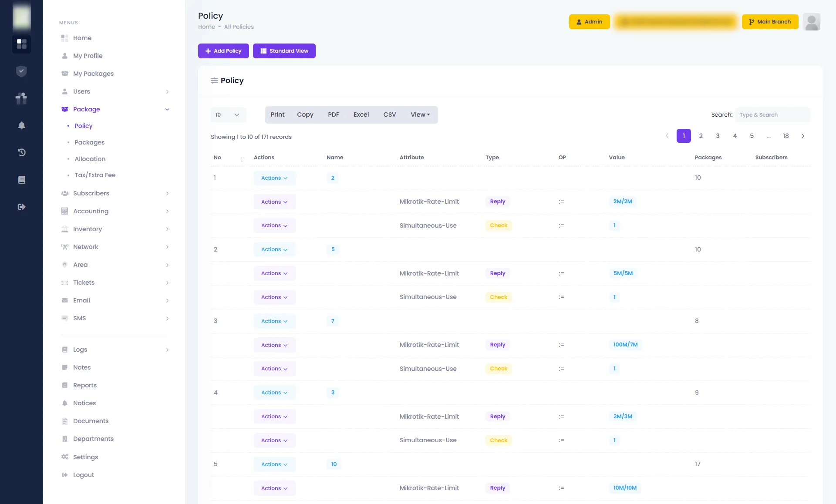Viewport: 836px width, 504px height.
Task: Open the Tax/Extra Fee submenu item
Action: click(95, 175)
